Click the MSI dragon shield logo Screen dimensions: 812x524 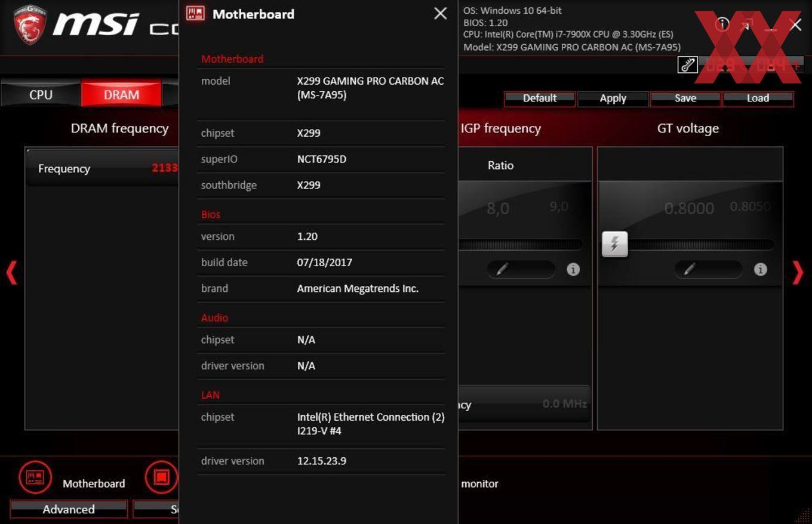tap(30, 26)
